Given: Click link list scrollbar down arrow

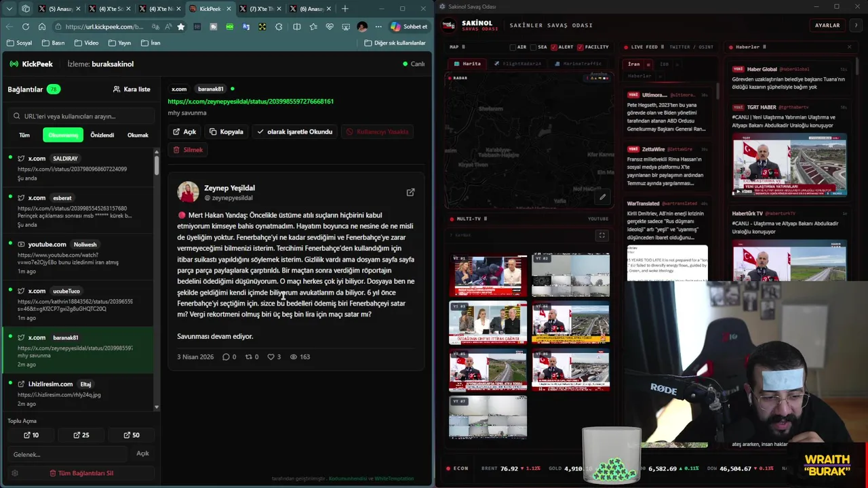Looking at the screenshot, I should coord(157,407).
